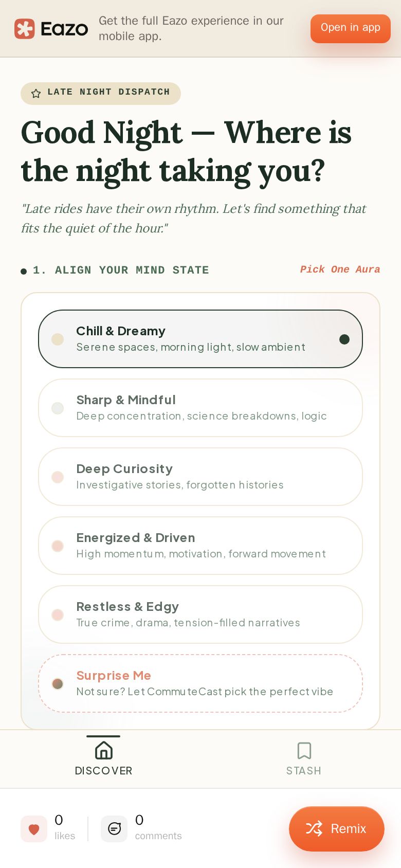Screen dimensions: 401x868
Task: Click the dark selected dot on Chill & Dreamy
Action: click(344, 339)
